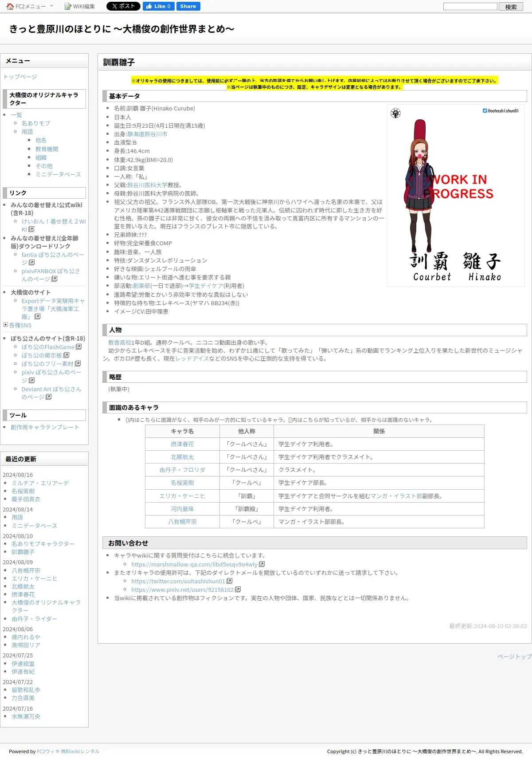Click external icon after twitter.com link
The image size is (532, 759).
[229, 581]
